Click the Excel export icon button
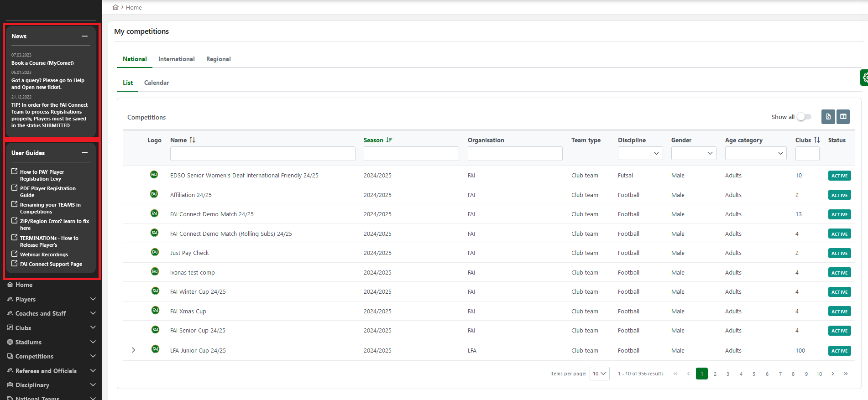The width and height of the screenshot is (868, 400). click(x=828, y=117)
